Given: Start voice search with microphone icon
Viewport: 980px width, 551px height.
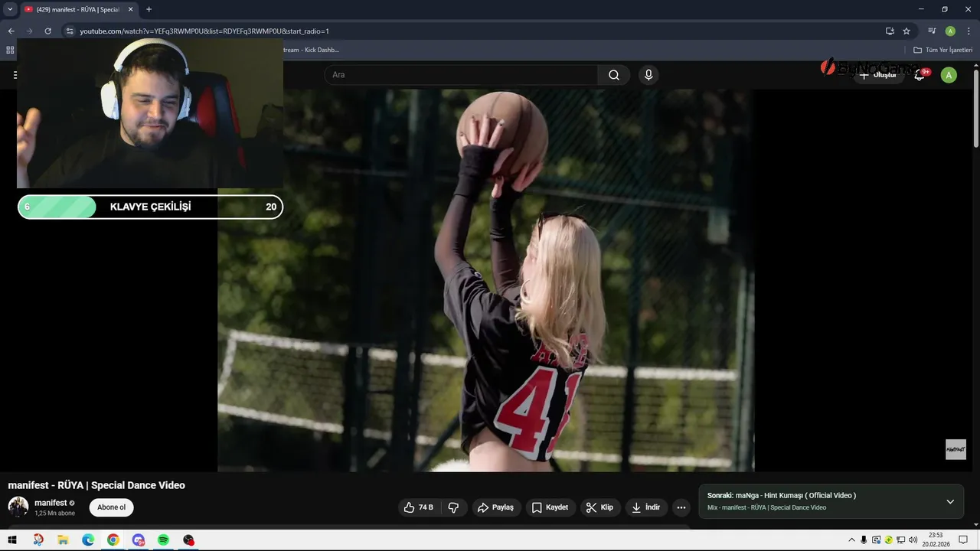Looking at the screenshot, I should coord(648,75).
